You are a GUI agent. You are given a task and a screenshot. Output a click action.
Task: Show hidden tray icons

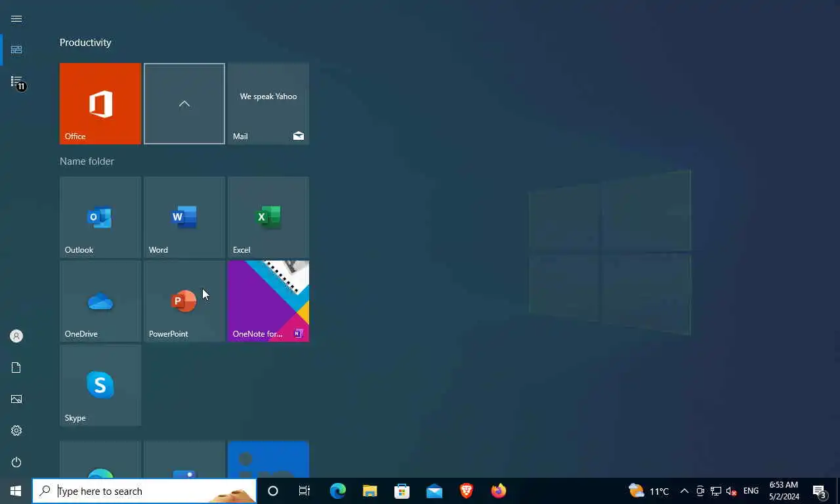point(684,491)
